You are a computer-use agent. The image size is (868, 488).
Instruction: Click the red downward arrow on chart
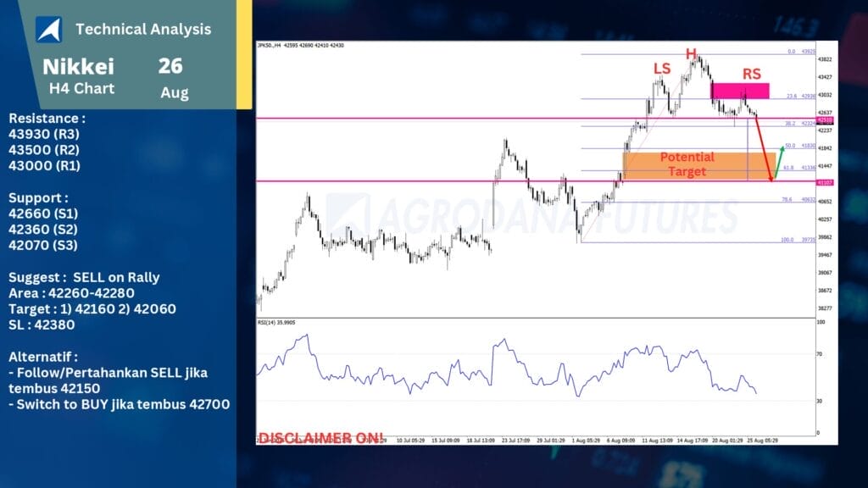[764, 149]
